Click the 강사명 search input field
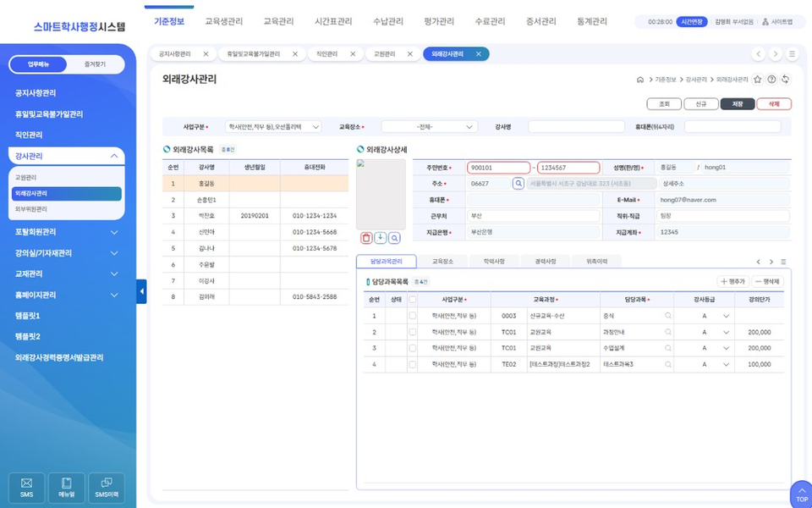 (x=576, y=126)
